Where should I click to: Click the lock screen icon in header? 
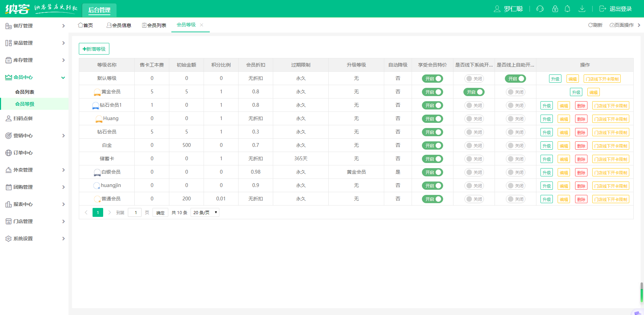pos(555,9)
